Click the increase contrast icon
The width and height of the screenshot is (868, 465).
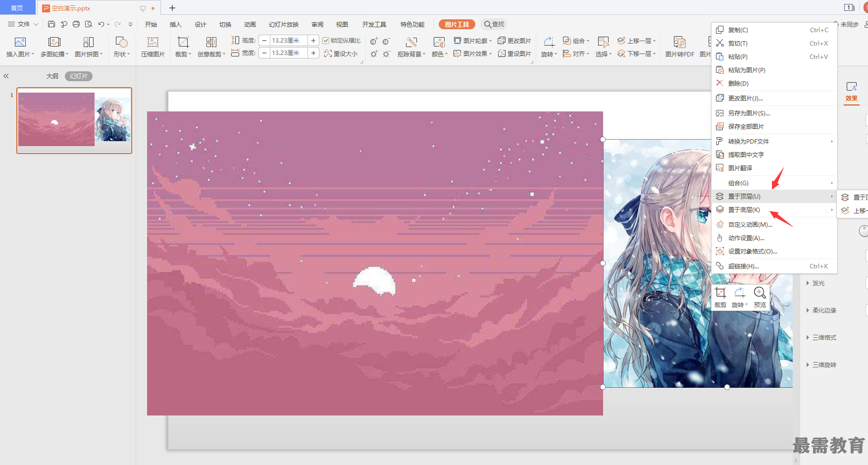[374, 41]
